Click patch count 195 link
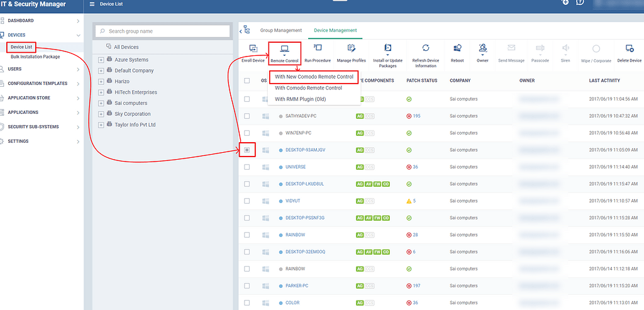Screen dimensions: 644x310 [416, 116]
